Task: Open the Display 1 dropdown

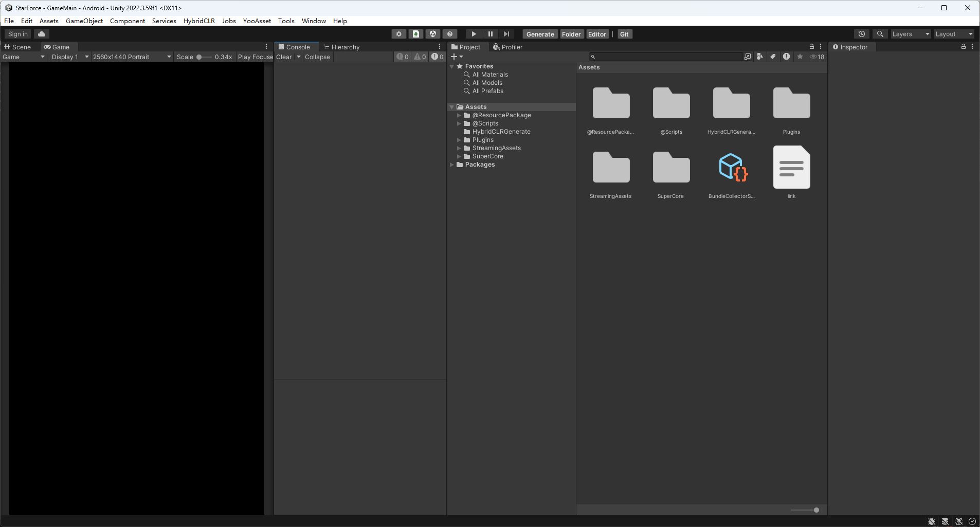Action: (x=69, y=57)
